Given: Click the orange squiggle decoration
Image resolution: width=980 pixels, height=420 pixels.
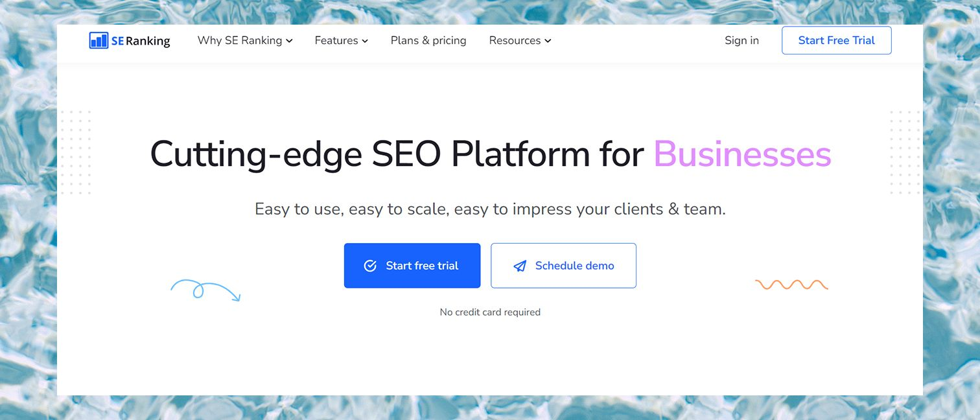Looking at the screenshot, I should 791,285.
